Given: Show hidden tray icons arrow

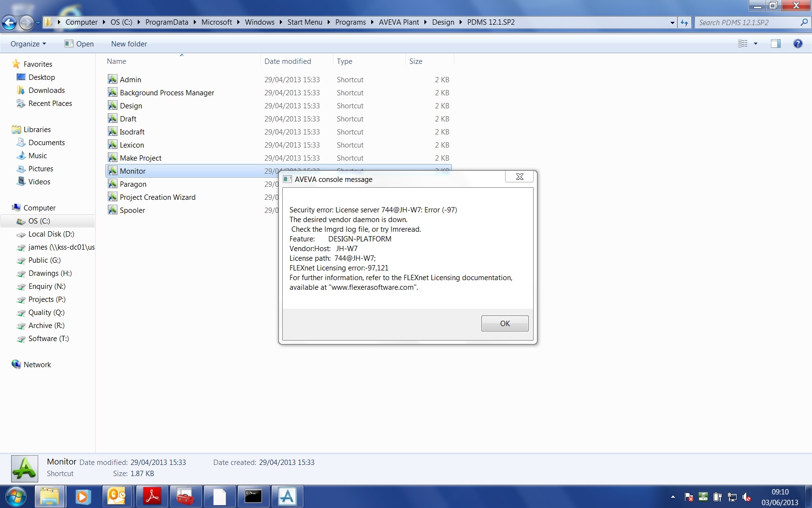Looking at the screenshot, I should pos(673,497).
